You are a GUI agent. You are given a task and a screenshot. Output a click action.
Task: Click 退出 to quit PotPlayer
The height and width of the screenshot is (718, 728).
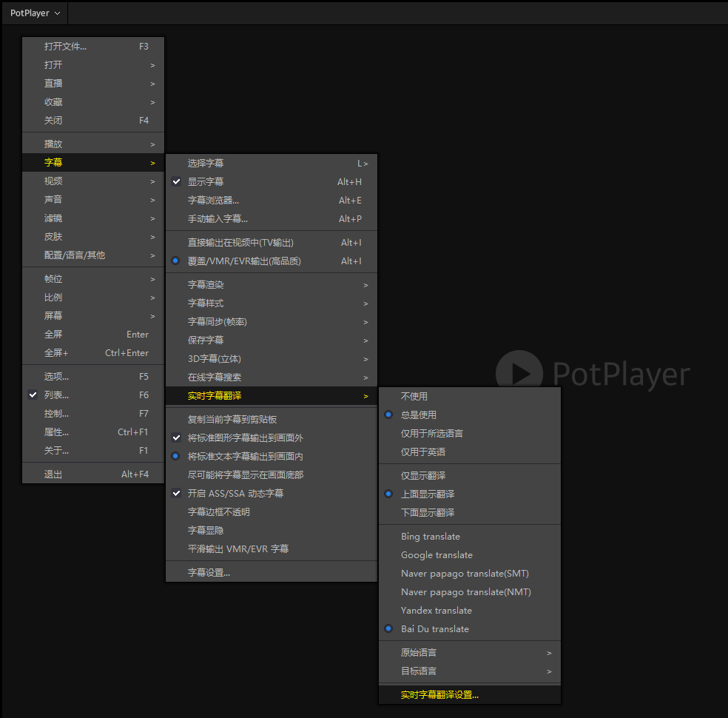click(x=93, y=474)
